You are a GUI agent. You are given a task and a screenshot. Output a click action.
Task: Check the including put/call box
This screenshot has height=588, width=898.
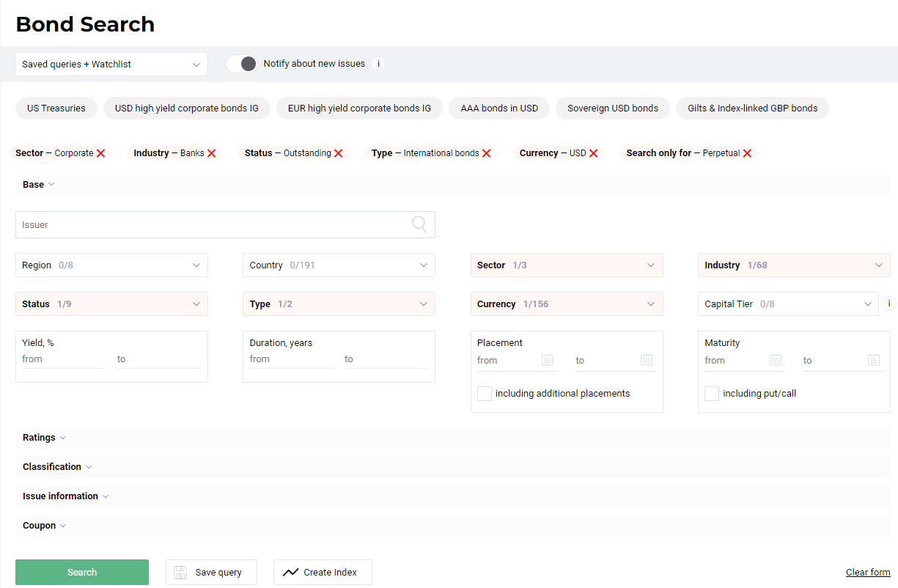712,394
